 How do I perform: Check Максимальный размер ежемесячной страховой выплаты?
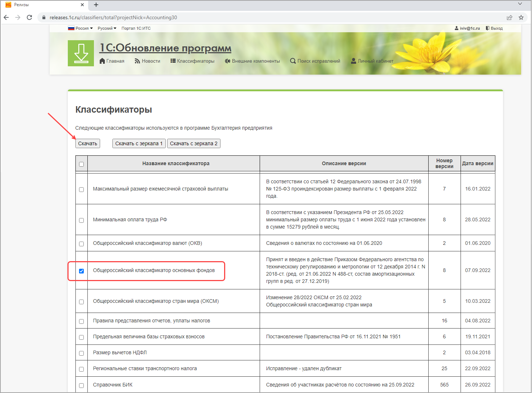tap(81, 189)
